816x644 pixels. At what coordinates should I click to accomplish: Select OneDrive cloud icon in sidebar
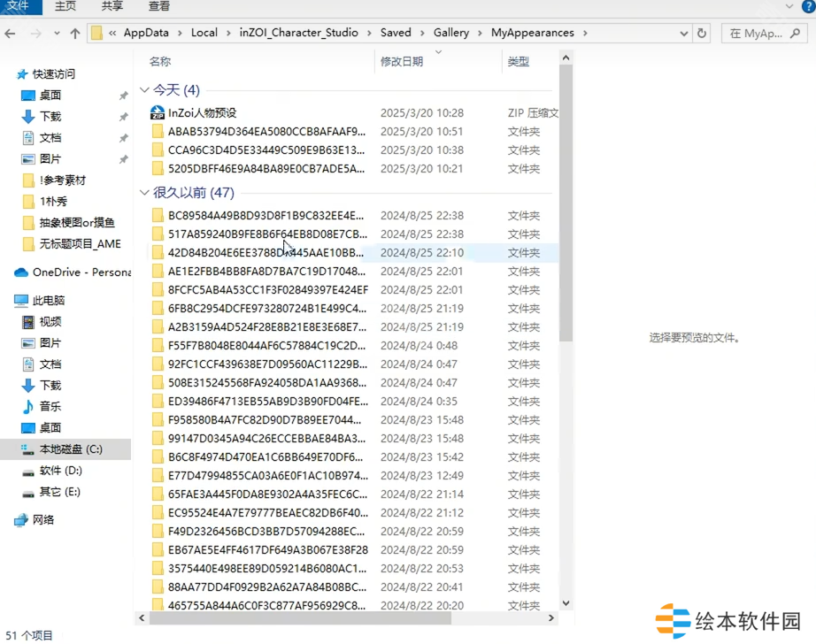(21, 272)
